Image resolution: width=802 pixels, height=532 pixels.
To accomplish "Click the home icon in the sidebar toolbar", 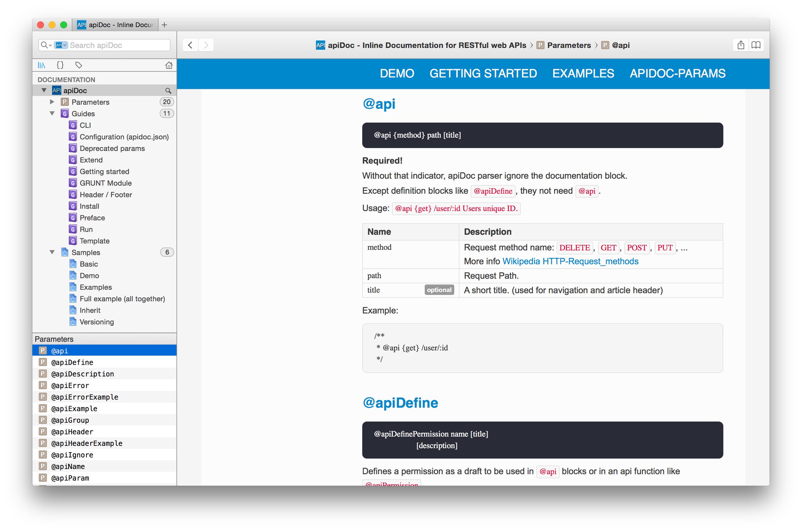I will point(169,65).
